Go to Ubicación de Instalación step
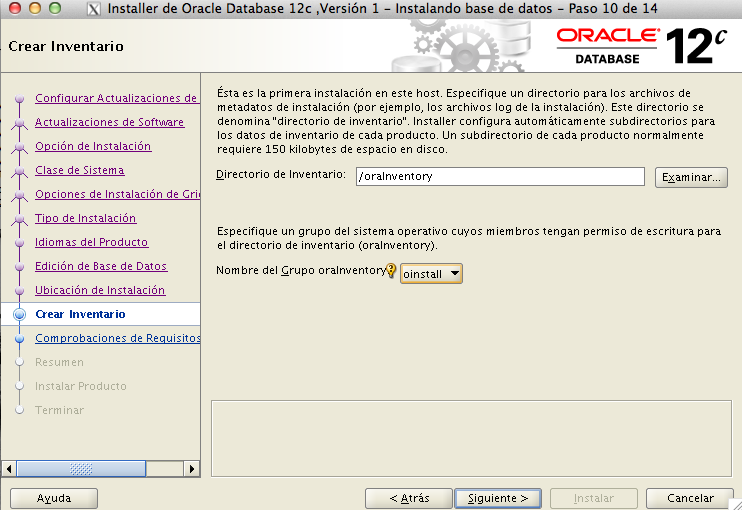Screen dimensions: 742x510 (100, 290)
